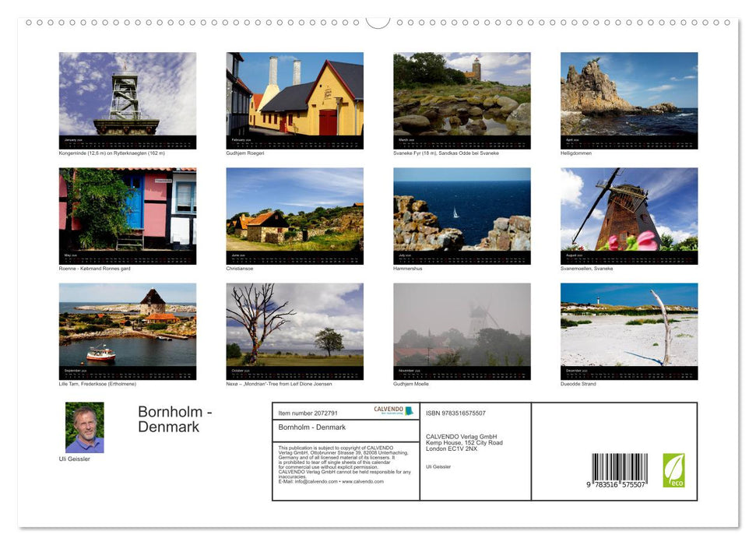Toggle selection of the Helligdommen photo

point(629,98)
